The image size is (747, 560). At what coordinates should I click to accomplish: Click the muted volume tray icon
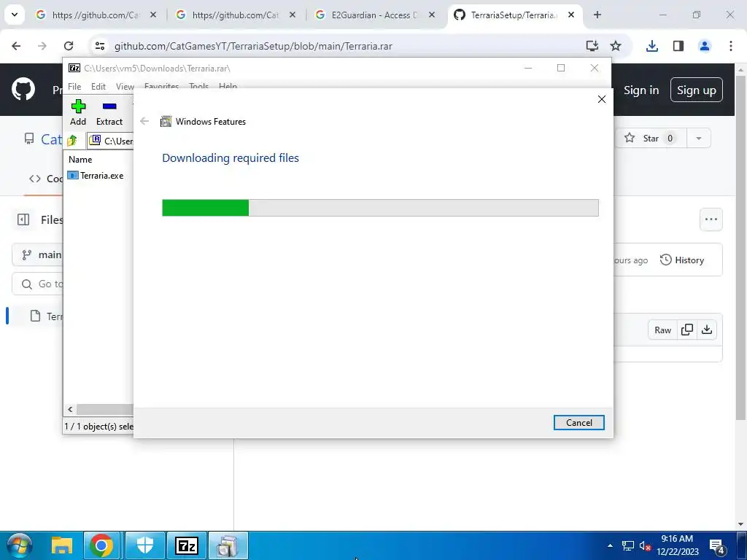coord(645,545)
